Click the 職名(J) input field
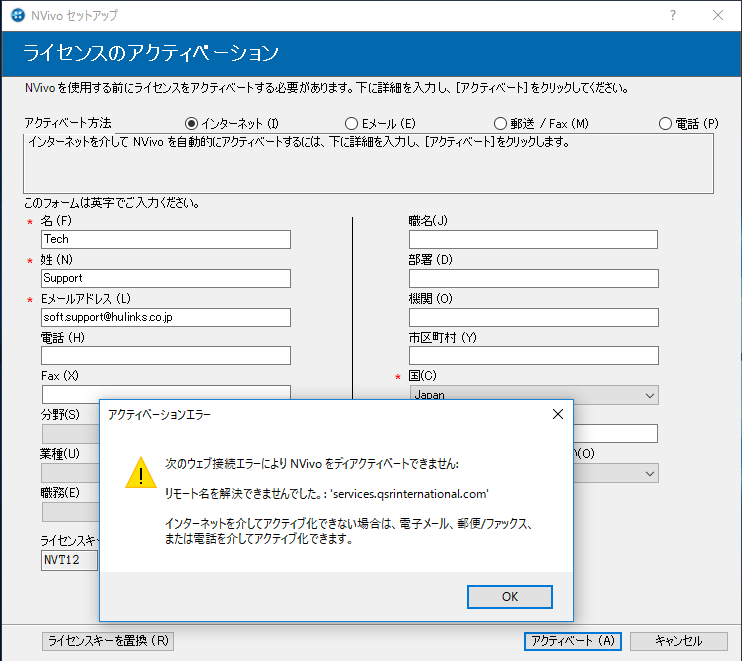742x661 pixels. (x=533, y=239)
